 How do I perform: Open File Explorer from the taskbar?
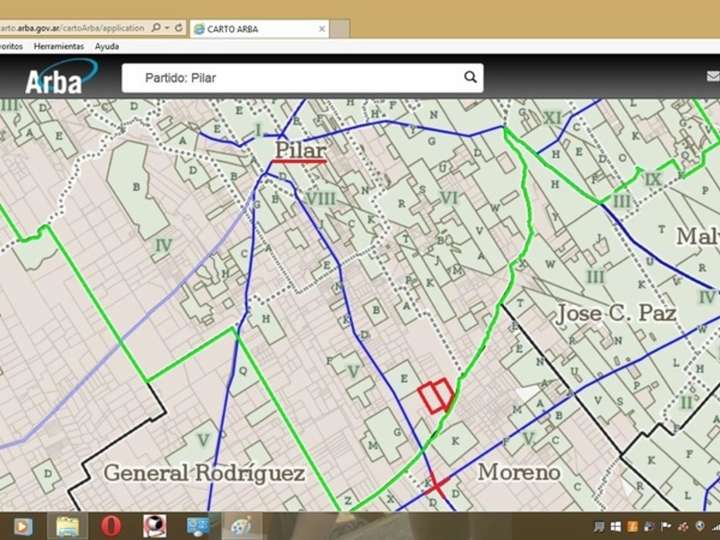[68, 526]
